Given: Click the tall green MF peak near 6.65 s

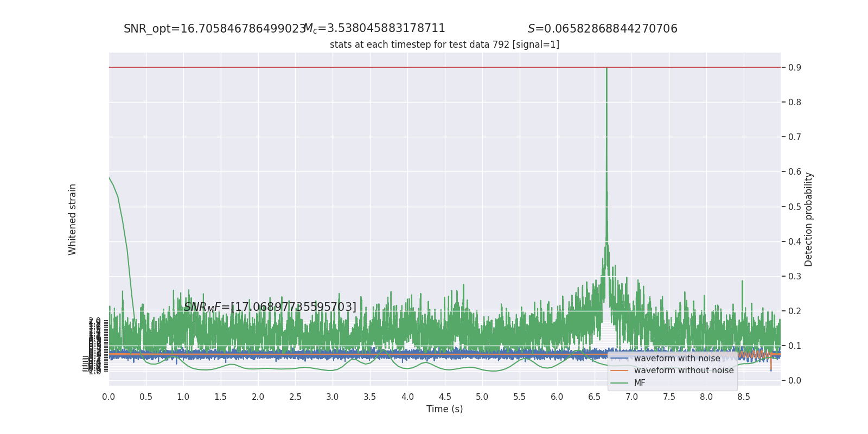Looking at the screenshot, I should pos(607,136).
